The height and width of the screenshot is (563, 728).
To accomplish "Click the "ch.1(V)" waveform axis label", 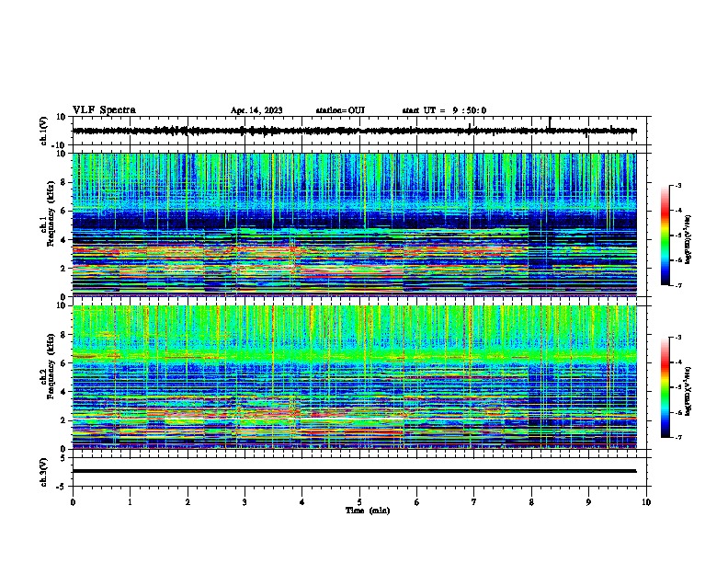I will click(x=44, y=131).
